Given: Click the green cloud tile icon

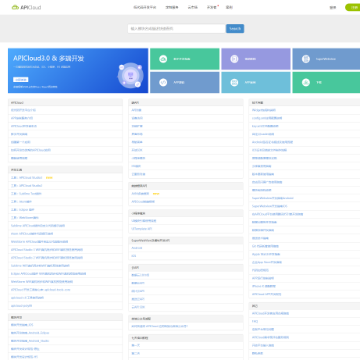Looking at the screenshot, I should click(x=163, y=59).
